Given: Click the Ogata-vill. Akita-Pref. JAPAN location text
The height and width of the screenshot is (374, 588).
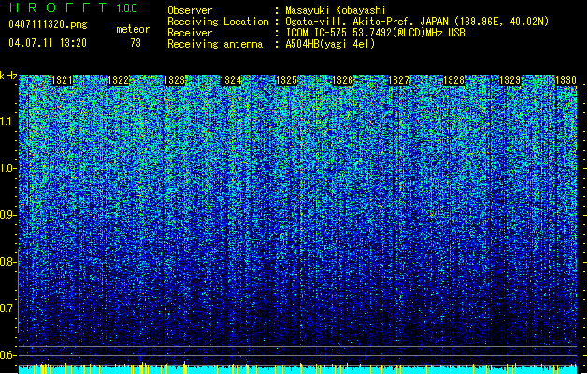Looking at the screenshot, I should (x=417, y=22).
